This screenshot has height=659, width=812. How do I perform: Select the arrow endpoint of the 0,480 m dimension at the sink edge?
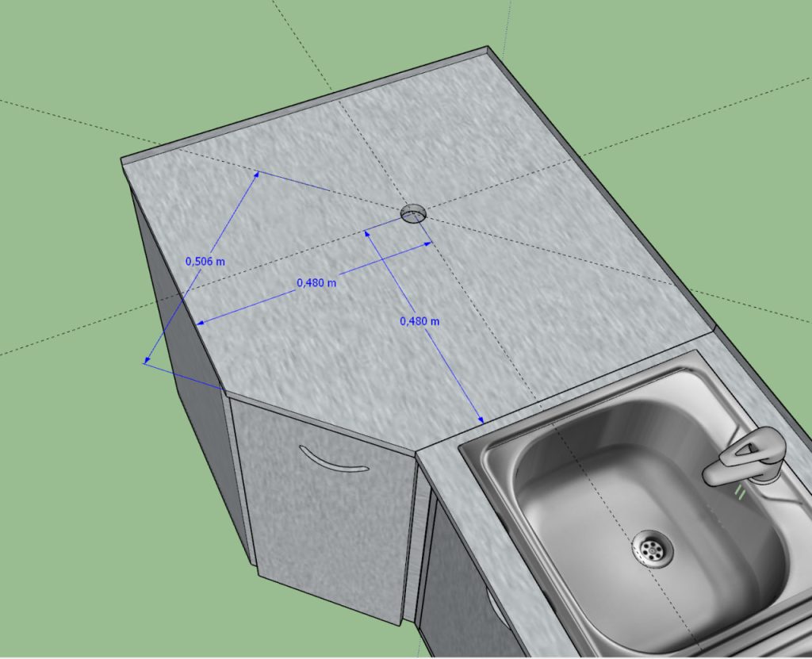(x=480, y=419)
